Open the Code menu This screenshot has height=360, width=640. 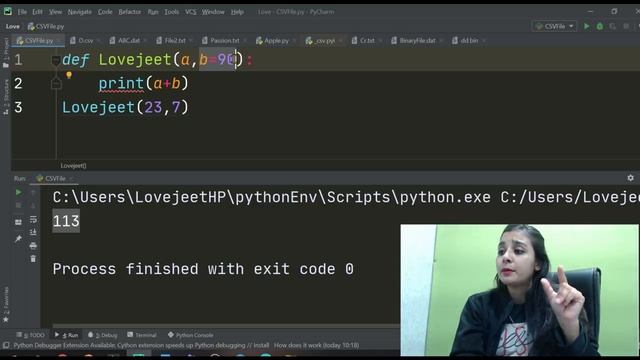[105, 12]
